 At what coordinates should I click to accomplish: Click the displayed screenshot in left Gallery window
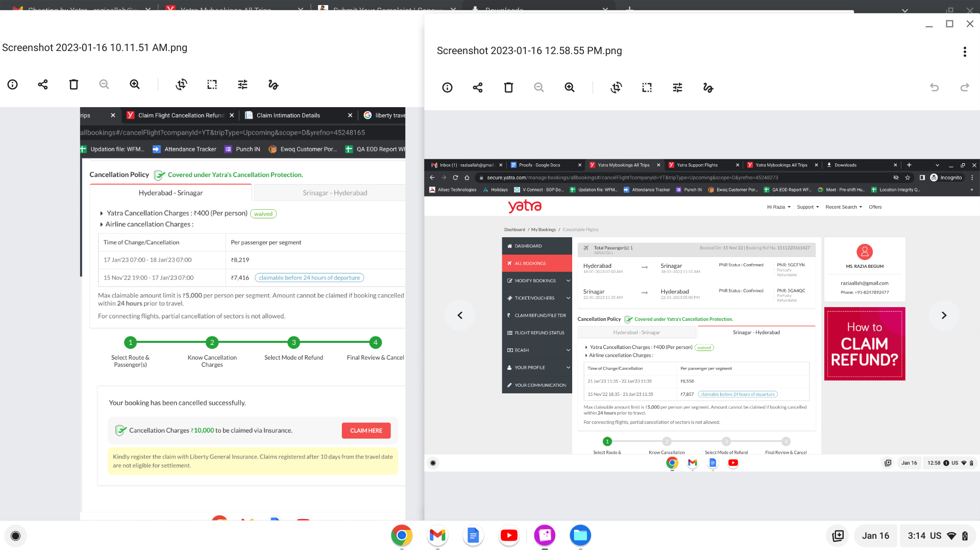pyautogui.click(x=243, y=314)
